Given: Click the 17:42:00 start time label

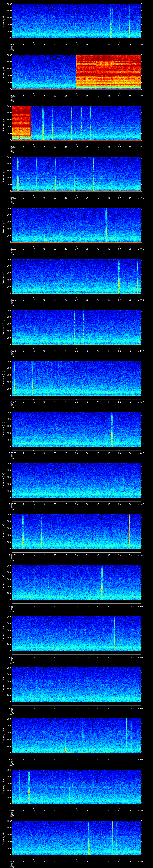Looking at the screenshot, I should click(x=12, y=606).
